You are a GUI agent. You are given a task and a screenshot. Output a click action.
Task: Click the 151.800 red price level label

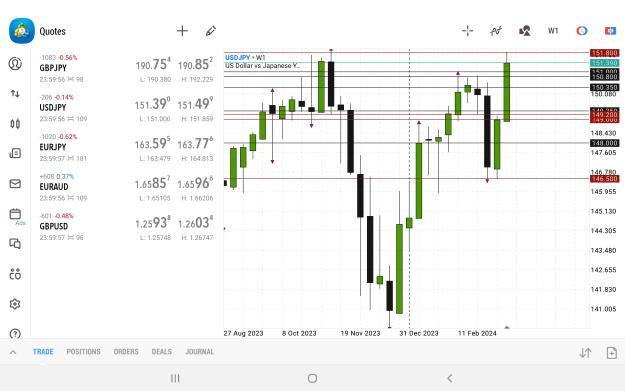coord(605,53)
